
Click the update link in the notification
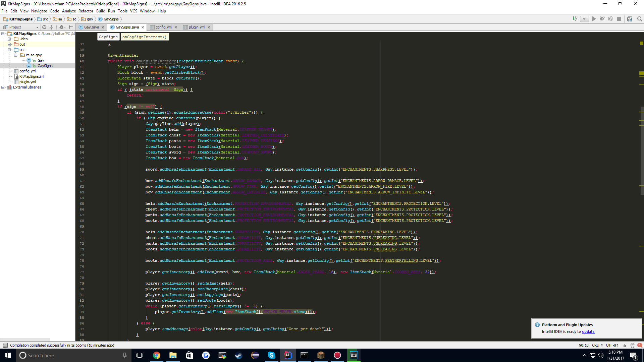pyautogui.click(x=588, y=331)
